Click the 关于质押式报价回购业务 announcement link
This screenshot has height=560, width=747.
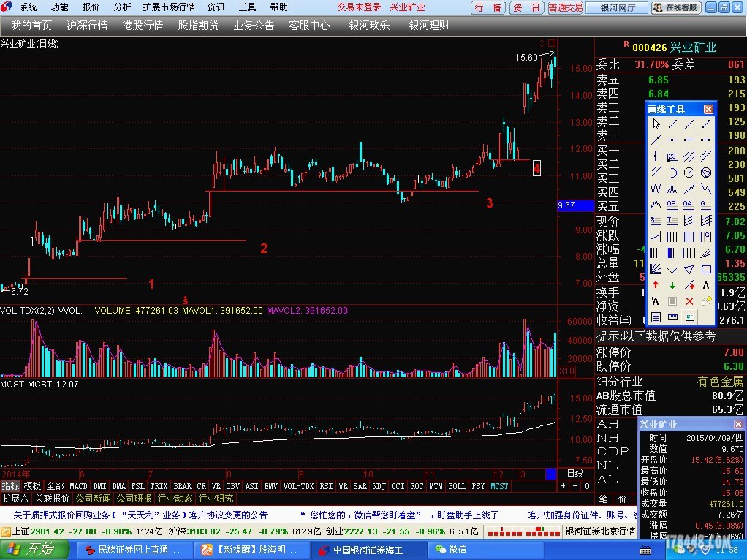tap(140, 515)
